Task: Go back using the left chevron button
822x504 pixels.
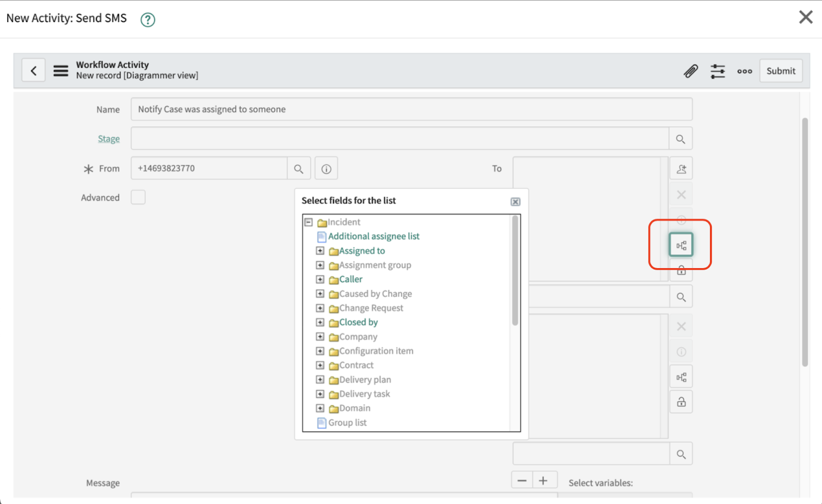Action: click(33, 70)
